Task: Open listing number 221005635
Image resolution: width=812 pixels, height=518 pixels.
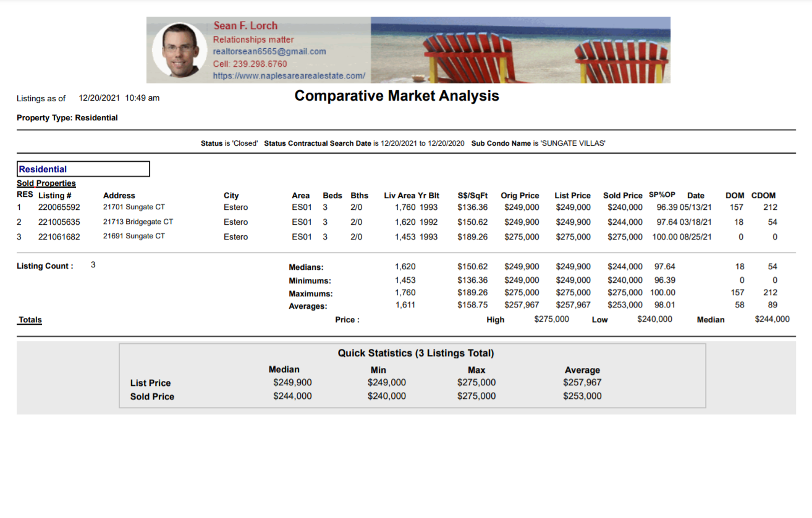Action: 59,222
